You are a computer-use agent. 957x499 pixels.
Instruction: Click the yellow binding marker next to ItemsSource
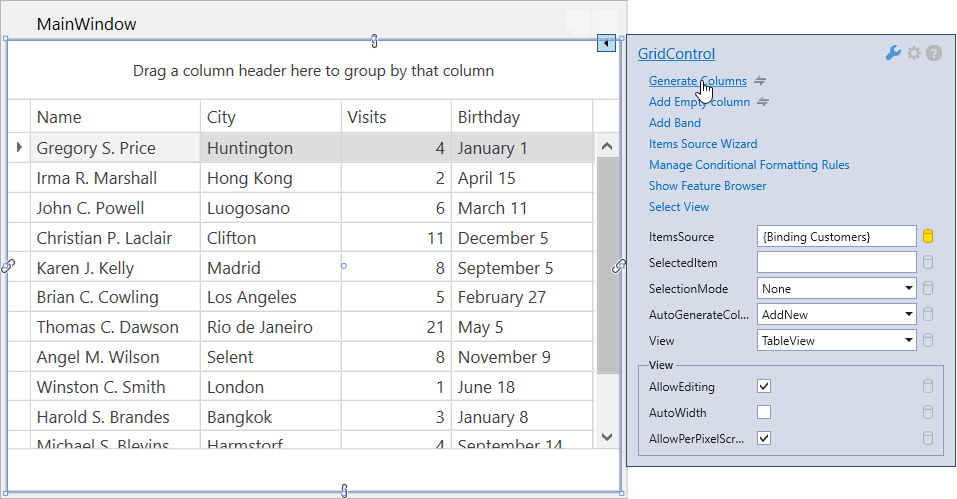[928, 236]
